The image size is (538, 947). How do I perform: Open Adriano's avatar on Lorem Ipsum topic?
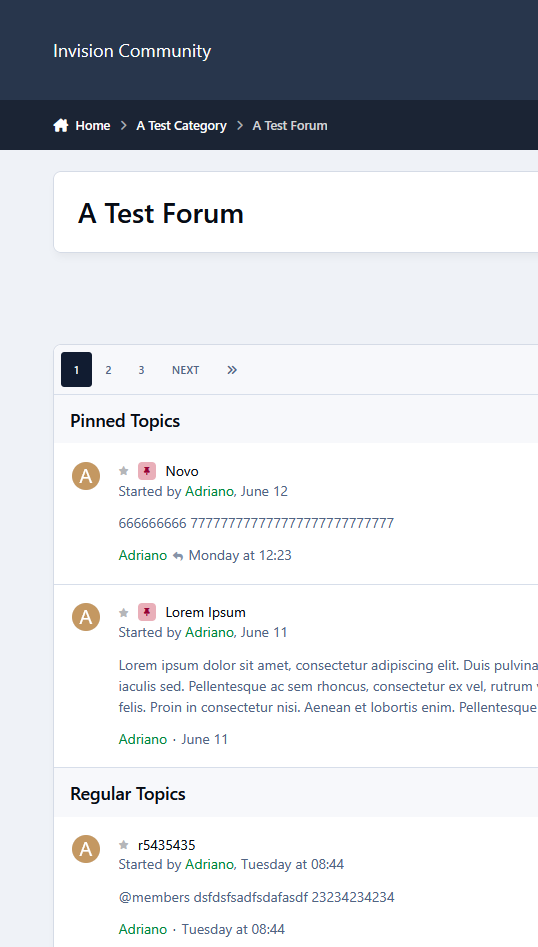click(86, 617)
